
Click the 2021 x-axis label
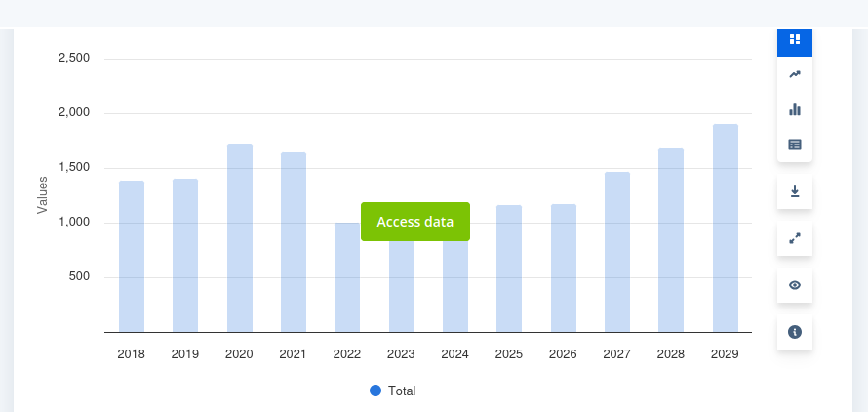click(x=293, y=354)
